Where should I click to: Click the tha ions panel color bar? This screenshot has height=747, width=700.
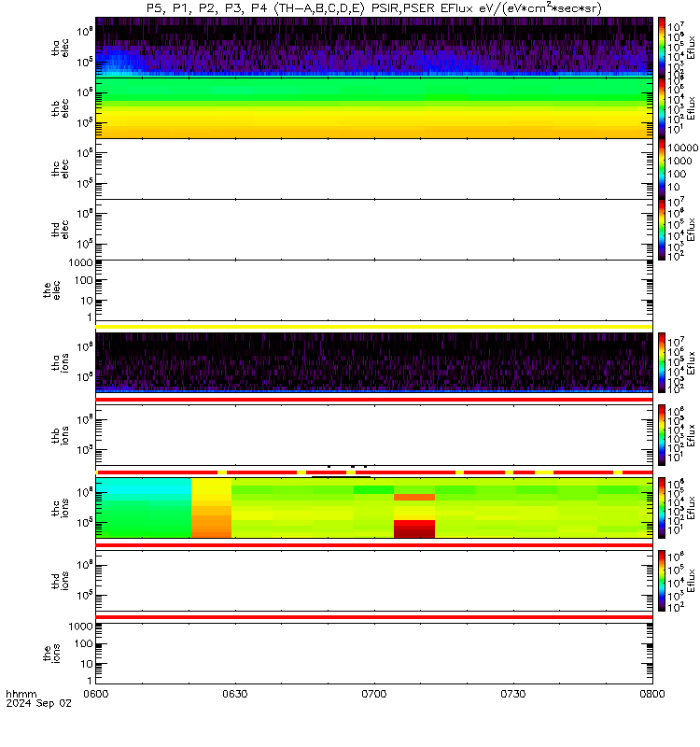pos(662,363)
